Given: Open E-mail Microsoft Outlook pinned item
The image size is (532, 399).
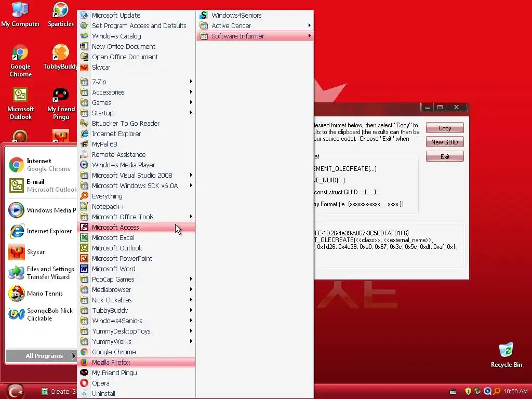Looking at the screenshot, I should (x=41, y=185).
